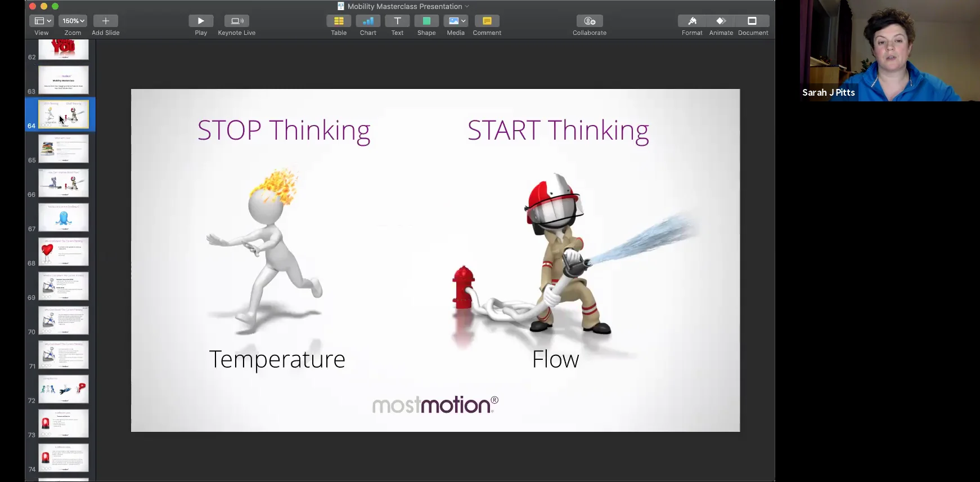The height and width of the screenshot is (482, 980).
Task: Toggle the Animate inspector panel
Action: click(x=721, y=21)
